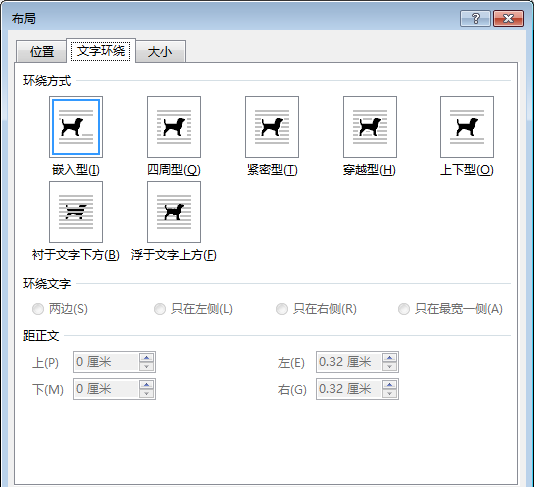Viewport: 534px width, 487px height.
Task: Choose the 四周型 wrapping style icon
Action: 174,127
